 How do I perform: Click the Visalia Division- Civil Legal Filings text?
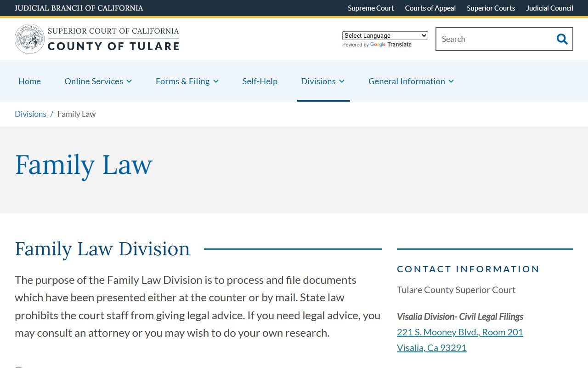460,316
